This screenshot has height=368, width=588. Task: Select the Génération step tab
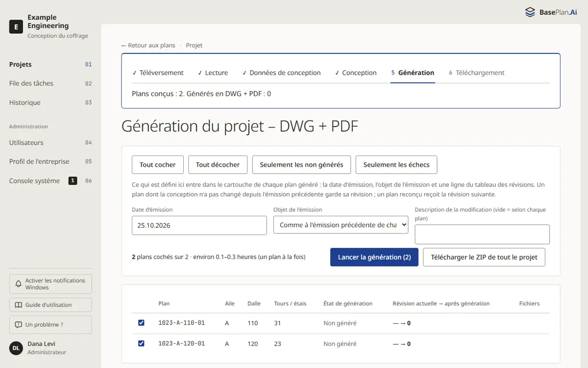pyautogui.click(x=413, y=73)
